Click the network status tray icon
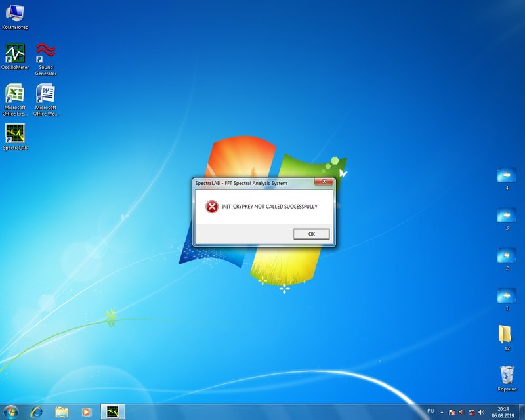Screen dimensions: 525x420 (x=471, y=412)
